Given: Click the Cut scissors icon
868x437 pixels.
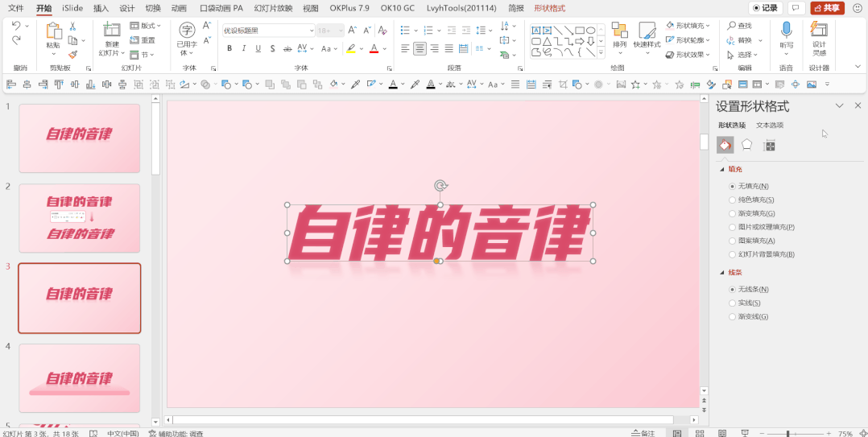Looking at the screenshot, I should point(72,27).
